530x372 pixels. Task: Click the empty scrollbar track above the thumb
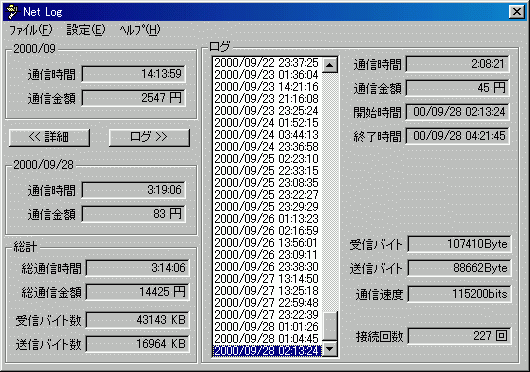click(330, 192)
